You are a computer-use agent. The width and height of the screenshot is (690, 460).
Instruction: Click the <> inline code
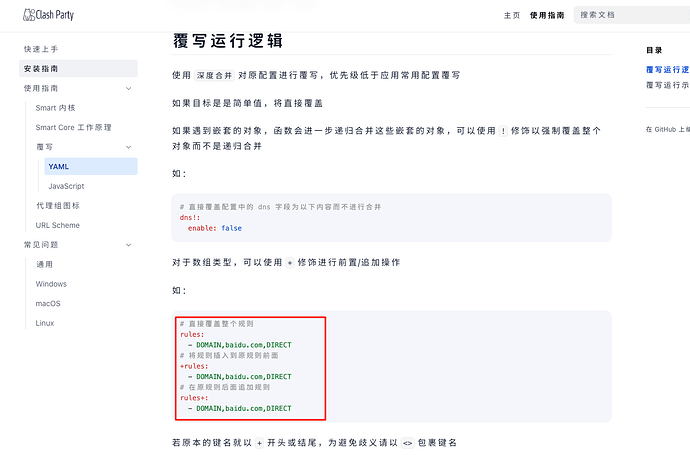click(x=408, y=443)
